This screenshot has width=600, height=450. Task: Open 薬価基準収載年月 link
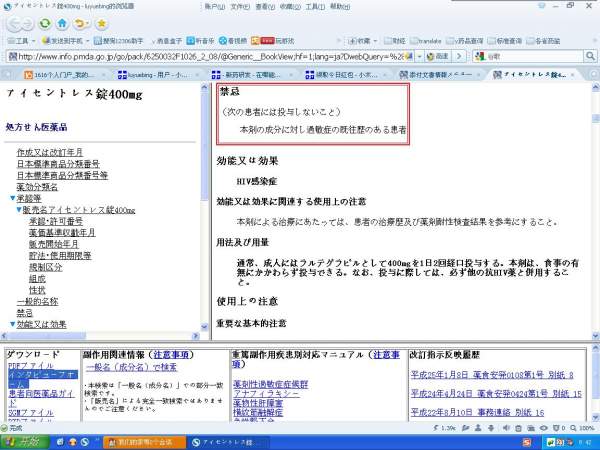point(62,233)
